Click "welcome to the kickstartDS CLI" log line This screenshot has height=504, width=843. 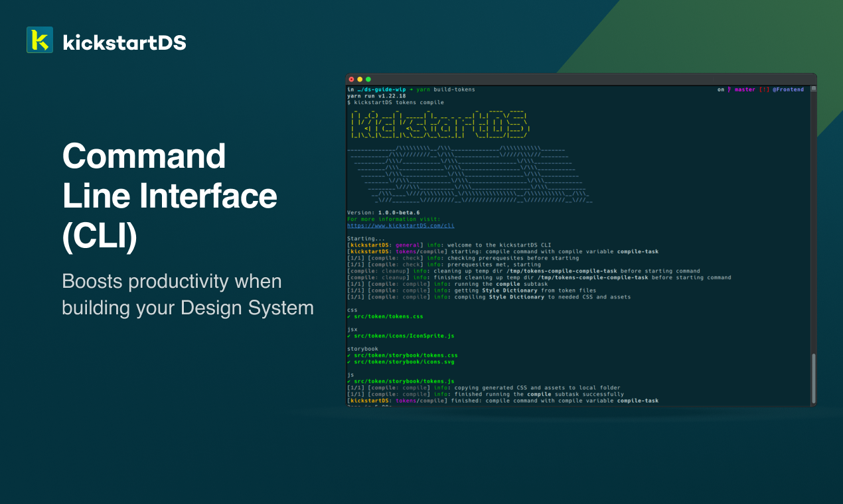point(449,245)
